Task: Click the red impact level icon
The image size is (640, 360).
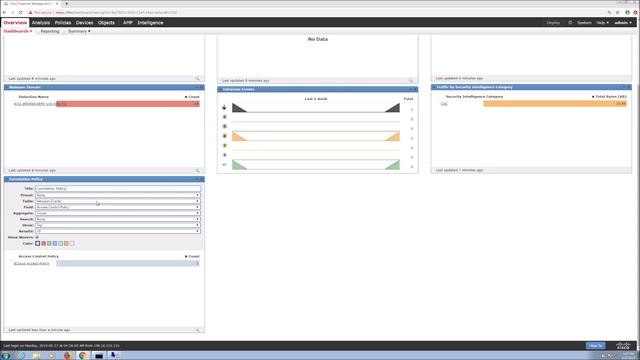Action: 224,127
